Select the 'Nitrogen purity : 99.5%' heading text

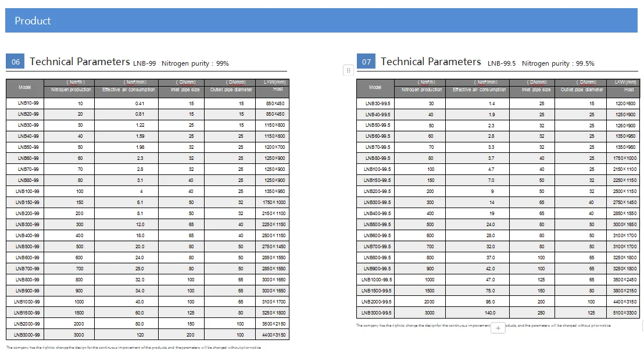click(x=558, y=63)
